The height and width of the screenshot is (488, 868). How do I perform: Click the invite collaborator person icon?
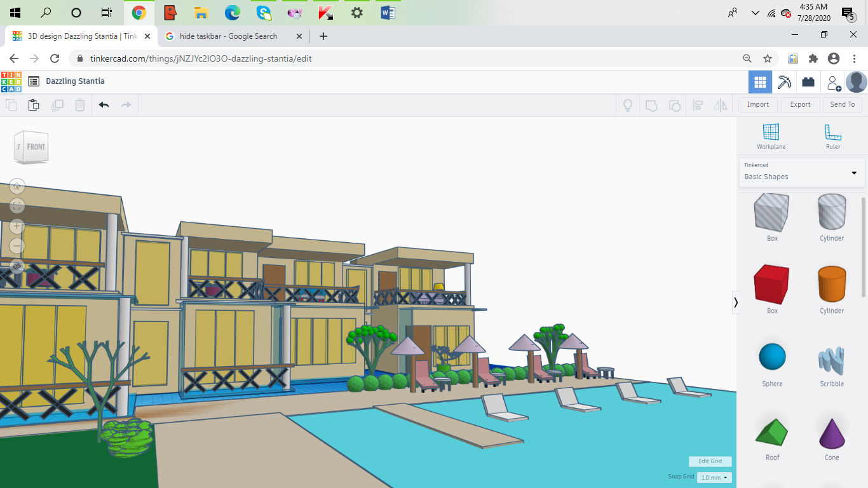832,82
